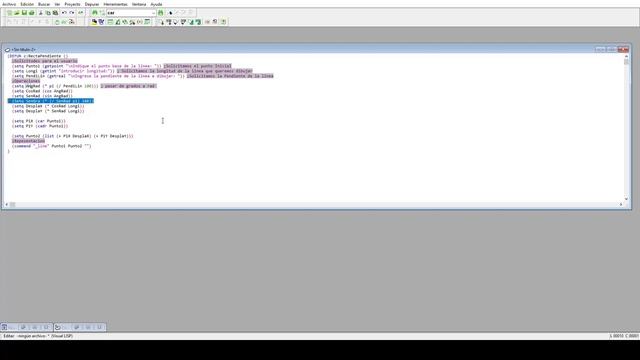Click the editor's horizontal scrollbar right arrow
Viewport: 640px width, 360px height.
click(621, 204)
